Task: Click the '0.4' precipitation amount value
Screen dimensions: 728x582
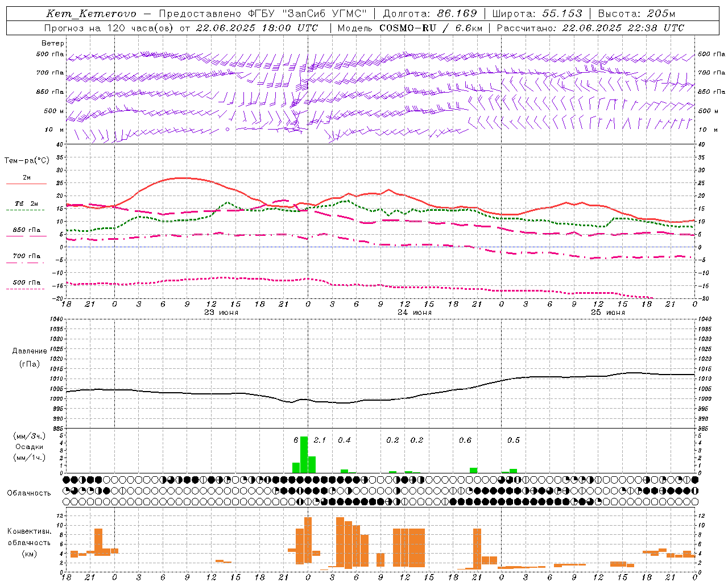Action: pyautogui.click(x=344, y=440)
